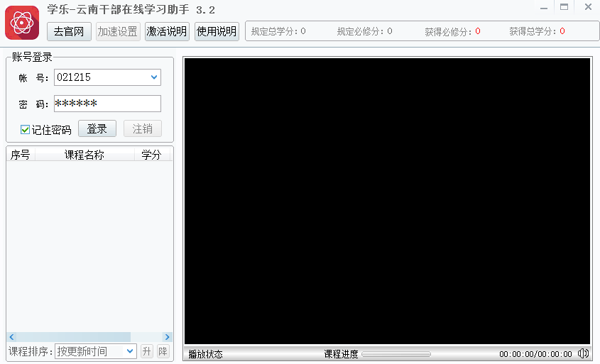This screenshot has width=600, height=364.
Task: Click the 登录 login button
Action: coord(97,128)
